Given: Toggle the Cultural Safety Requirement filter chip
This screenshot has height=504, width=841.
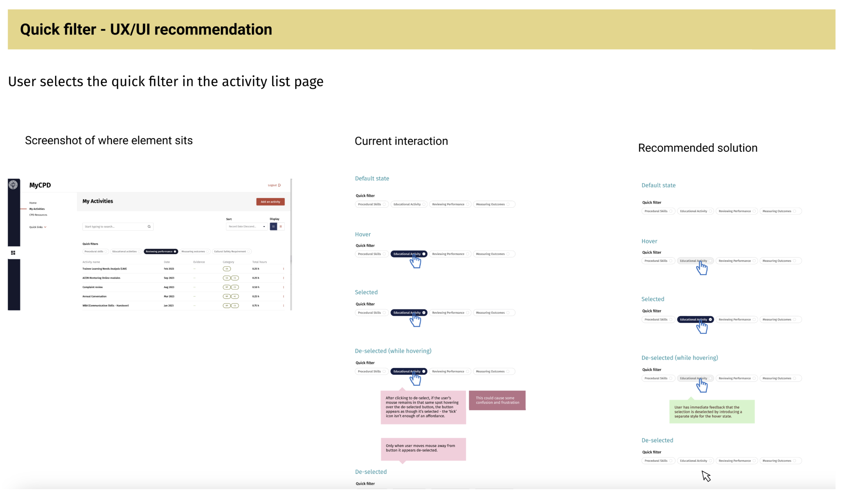Looking at the screenshot, I should [232, 252].
